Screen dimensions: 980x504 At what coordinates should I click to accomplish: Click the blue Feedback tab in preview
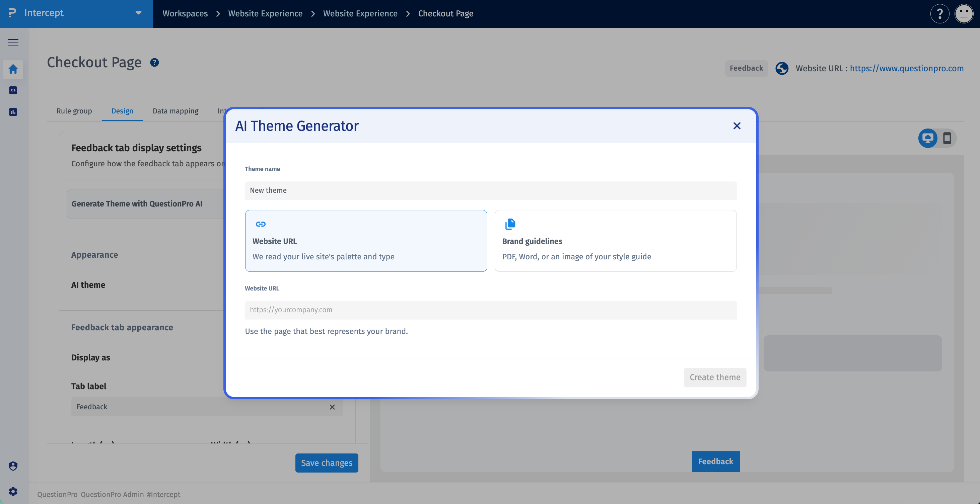pyautogui.click(x=716, y=461)
